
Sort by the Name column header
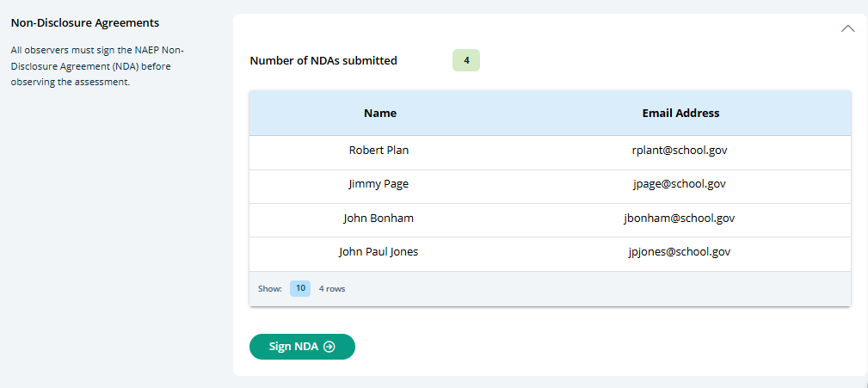click(x=380, y=113)
